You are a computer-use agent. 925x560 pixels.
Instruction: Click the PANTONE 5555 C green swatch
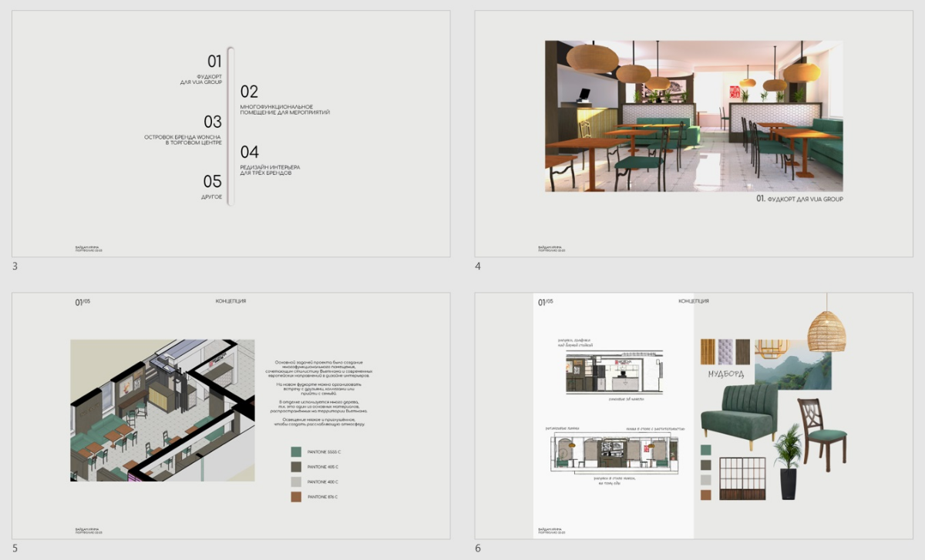pos(295,452)
